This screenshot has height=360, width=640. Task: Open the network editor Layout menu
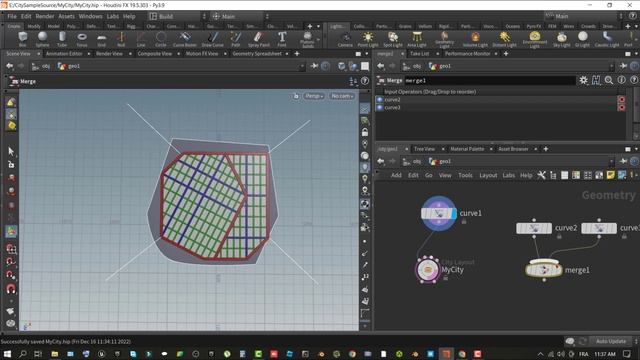click(x=488, y=175)
